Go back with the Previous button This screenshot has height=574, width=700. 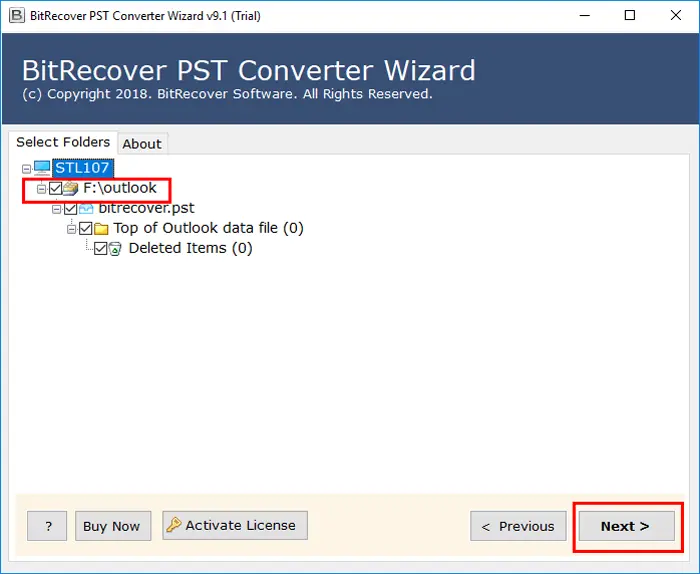518,526
